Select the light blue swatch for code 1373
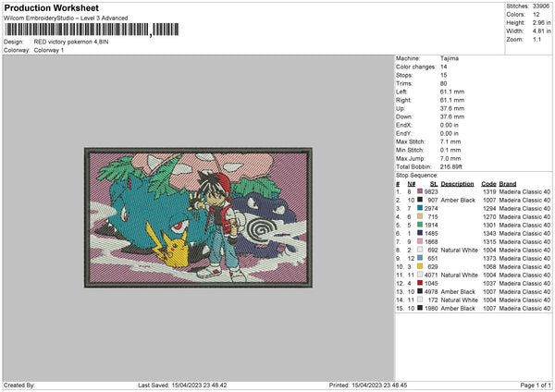This screenshot has width=555, height=392. [x=420, y=258]
